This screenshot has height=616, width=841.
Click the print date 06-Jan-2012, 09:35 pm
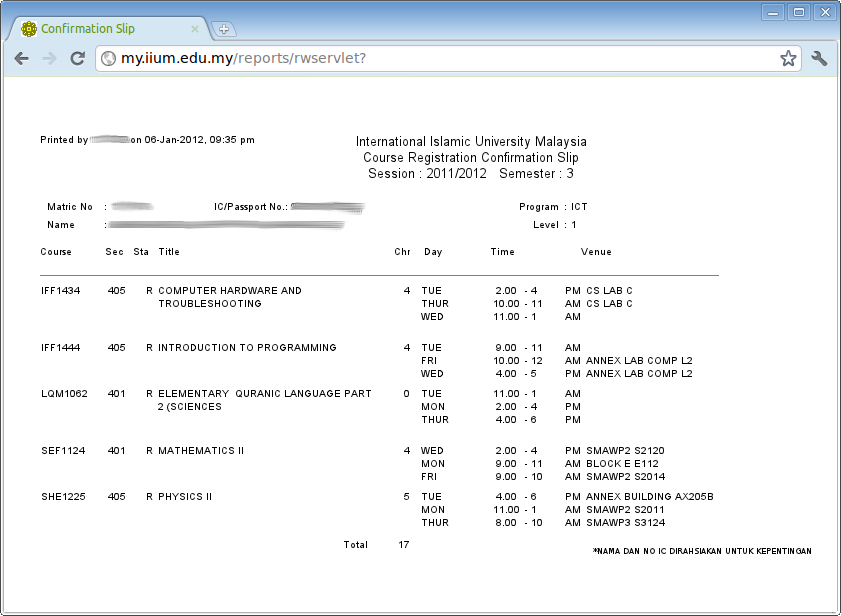[200, 140]
